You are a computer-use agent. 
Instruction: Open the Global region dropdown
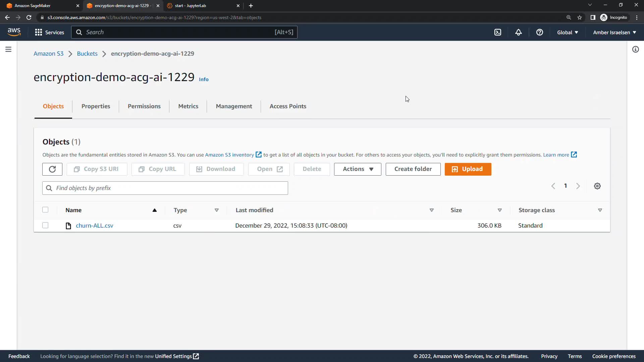pos(568,33)
